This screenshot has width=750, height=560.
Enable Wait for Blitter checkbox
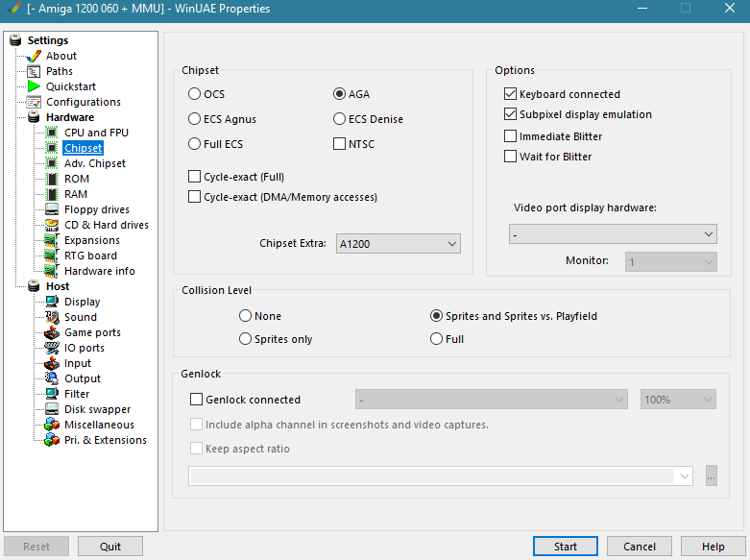click(x=510, y=156)
